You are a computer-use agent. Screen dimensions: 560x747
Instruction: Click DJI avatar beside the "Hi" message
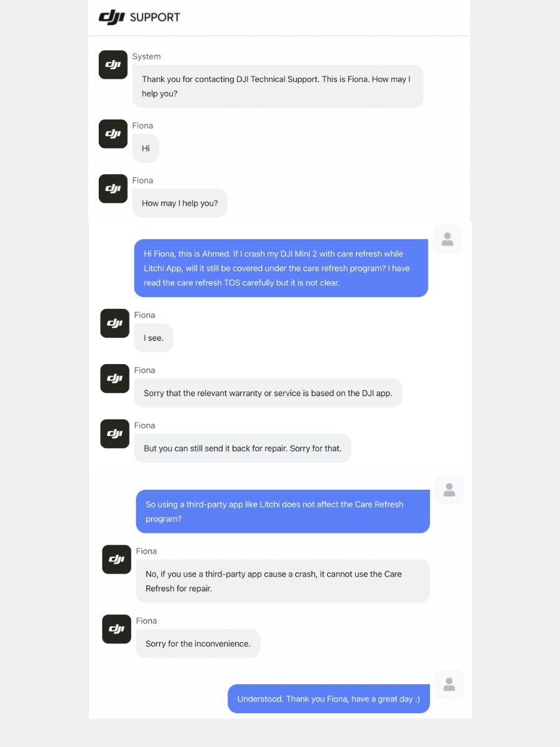pos(113,134)
